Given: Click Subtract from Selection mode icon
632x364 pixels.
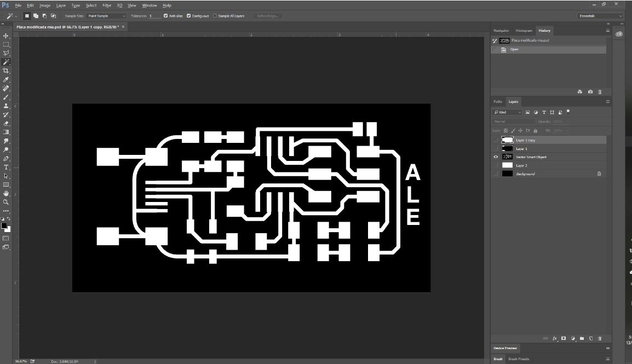Looking at the screenshot, I should coord(44,16).
